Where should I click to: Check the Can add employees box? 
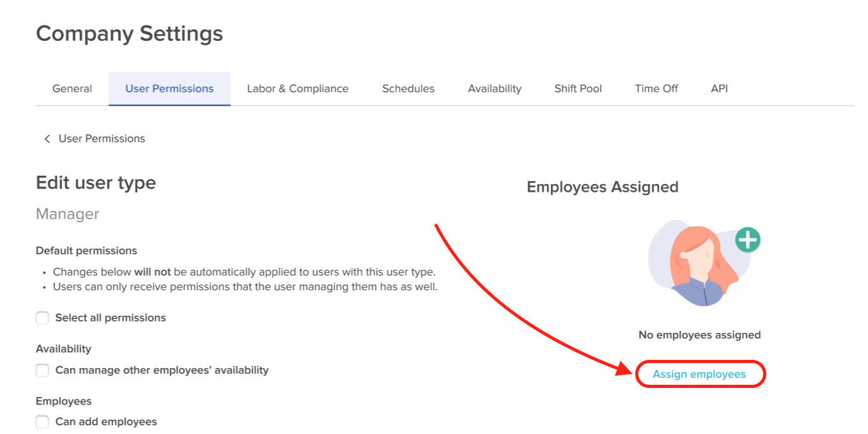tap(42, 422)
